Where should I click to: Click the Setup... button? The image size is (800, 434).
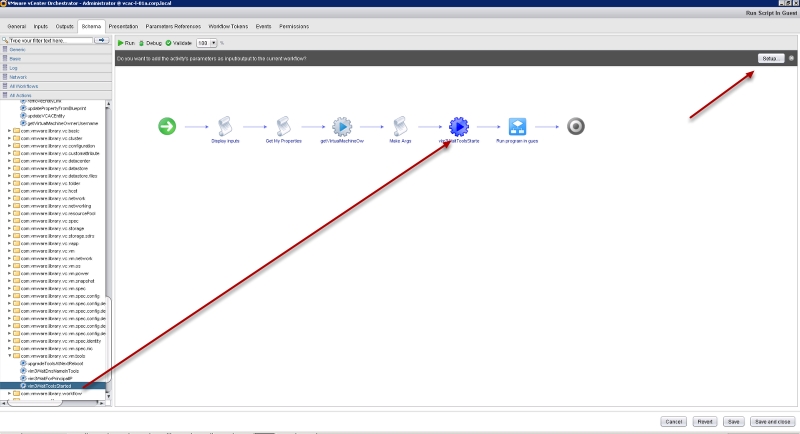770,59
